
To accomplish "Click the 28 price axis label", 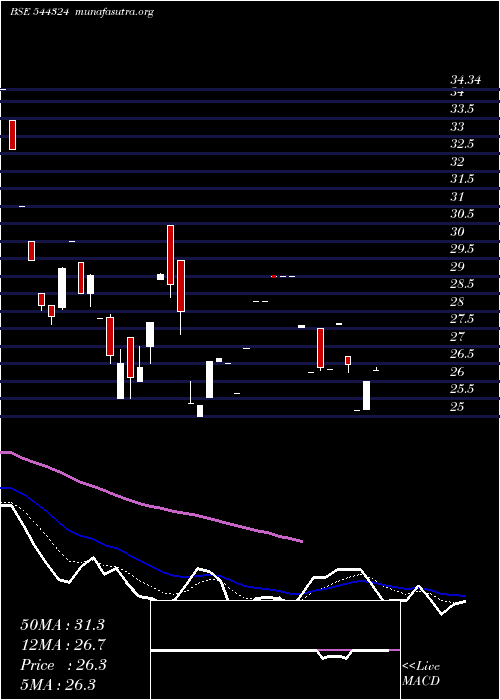I will pos(457,302).
